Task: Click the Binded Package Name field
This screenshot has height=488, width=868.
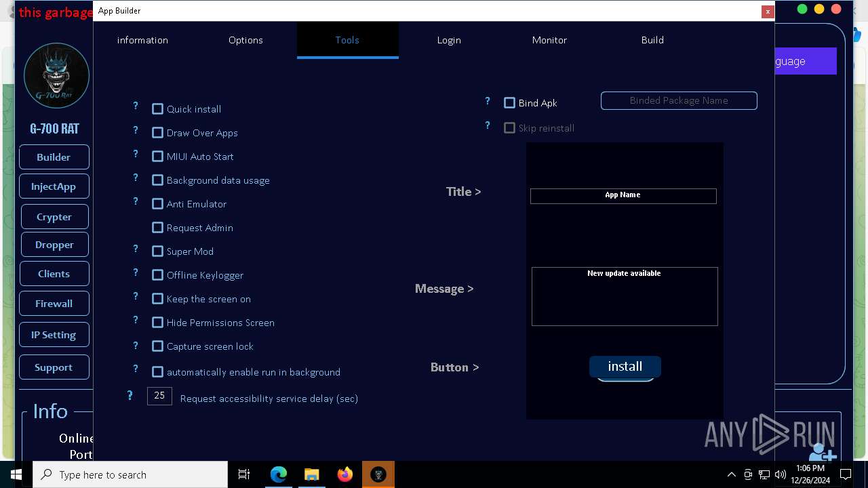Action: point(679,100)
